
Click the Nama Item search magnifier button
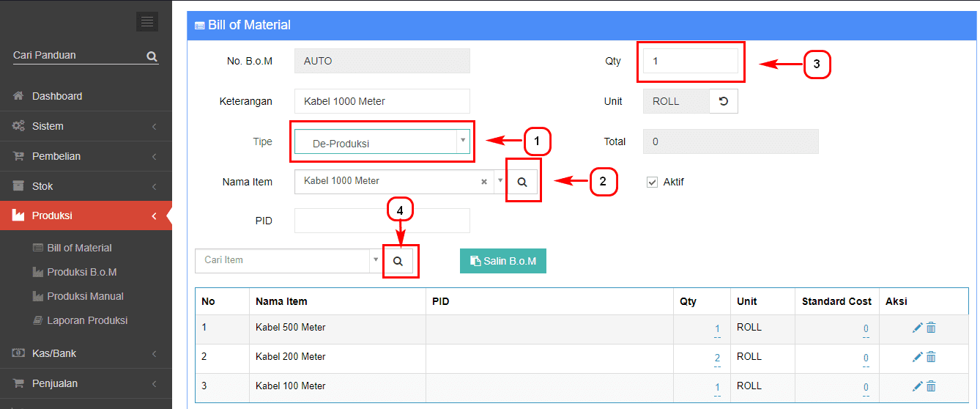(522, 182)
